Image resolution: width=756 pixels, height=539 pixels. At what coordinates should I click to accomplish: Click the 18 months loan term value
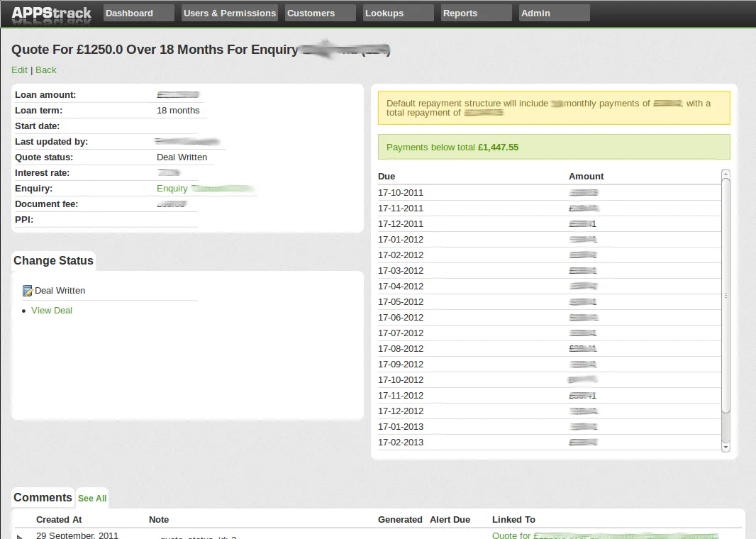tap(178, 111)
